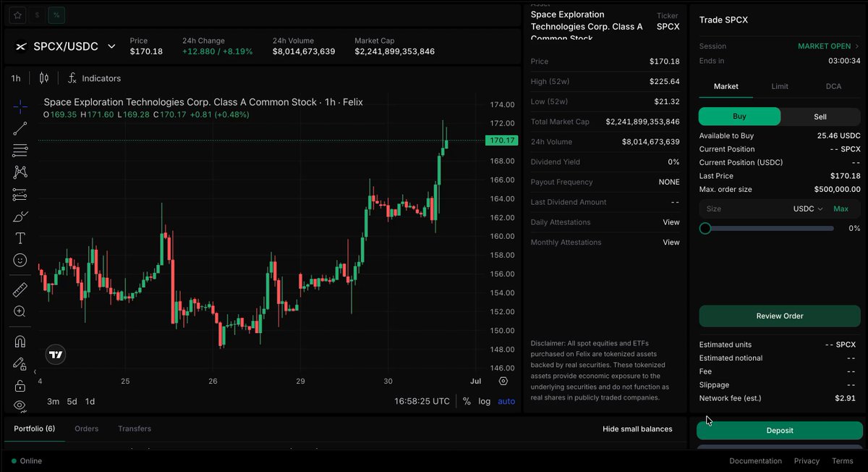868x472 pixels.
Task: Select the ruler measure tool
Action: [x=20, y=290]
